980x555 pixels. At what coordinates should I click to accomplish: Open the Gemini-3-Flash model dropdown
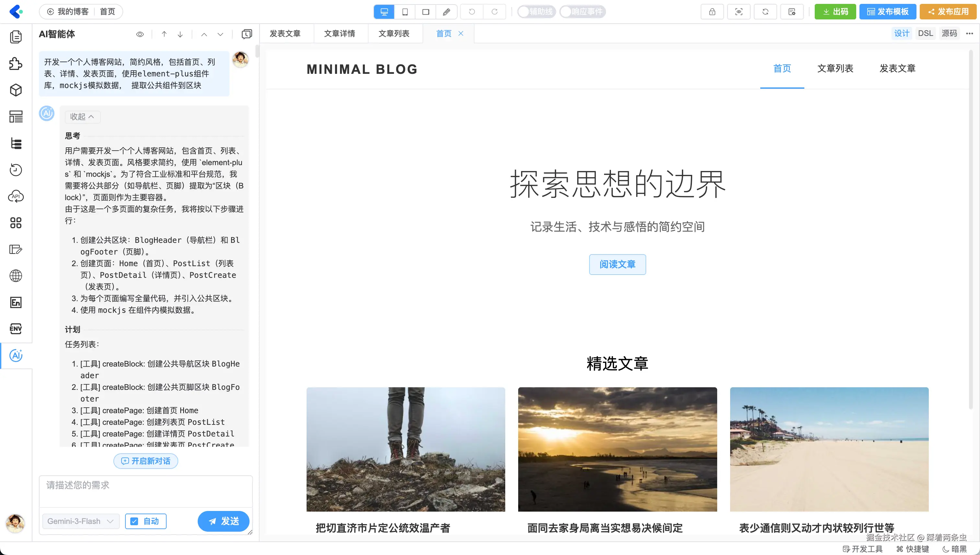pos(80,521)
